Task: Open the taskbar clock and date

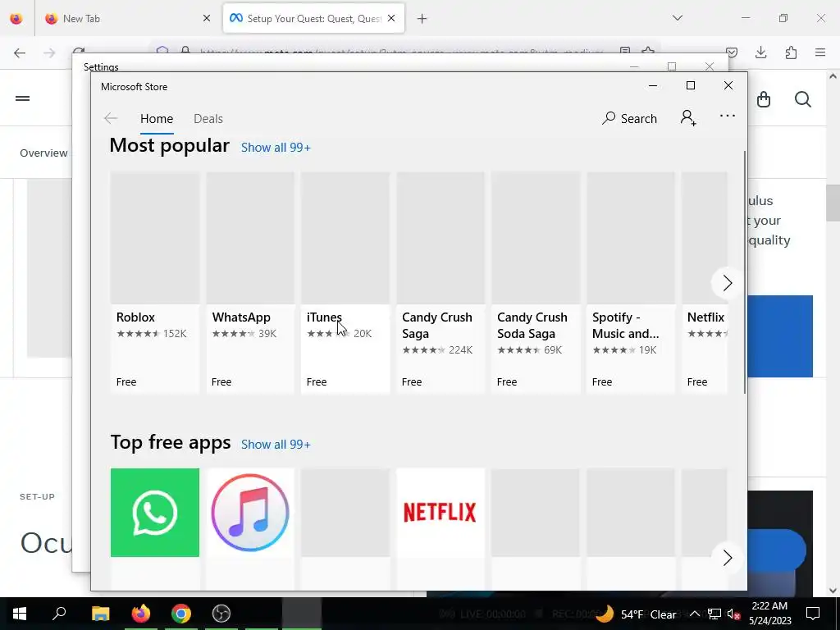Action: (x=769, y=614)
